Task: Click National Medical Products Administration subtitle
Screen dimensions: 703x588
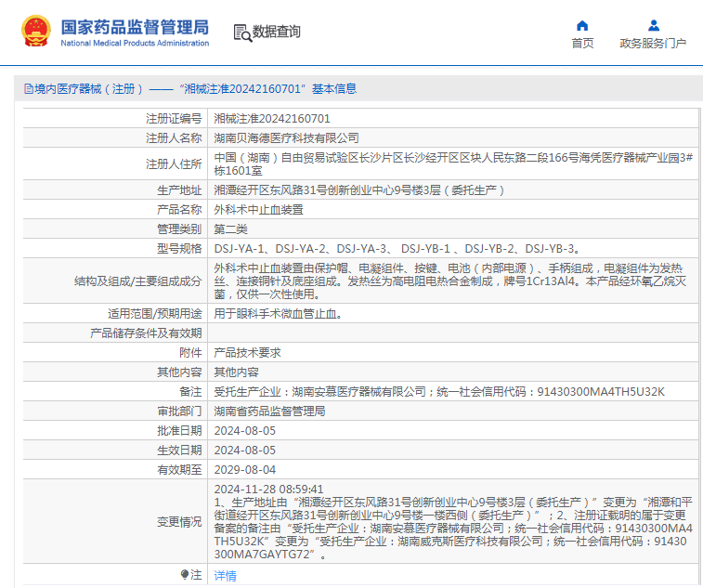Action: coord(135,43)
